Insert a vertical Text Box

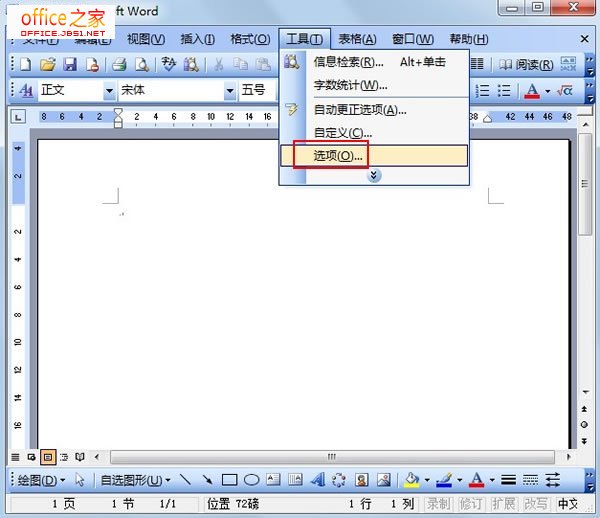[295, 479]
